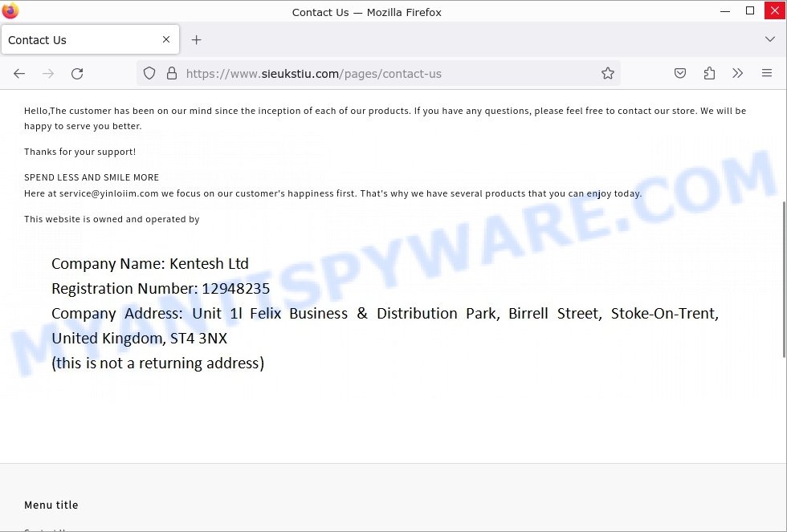Click 'United Kingdom, ST4 3NX' text
This screenshot has width=787, height=532.
[x=140, y=339]
